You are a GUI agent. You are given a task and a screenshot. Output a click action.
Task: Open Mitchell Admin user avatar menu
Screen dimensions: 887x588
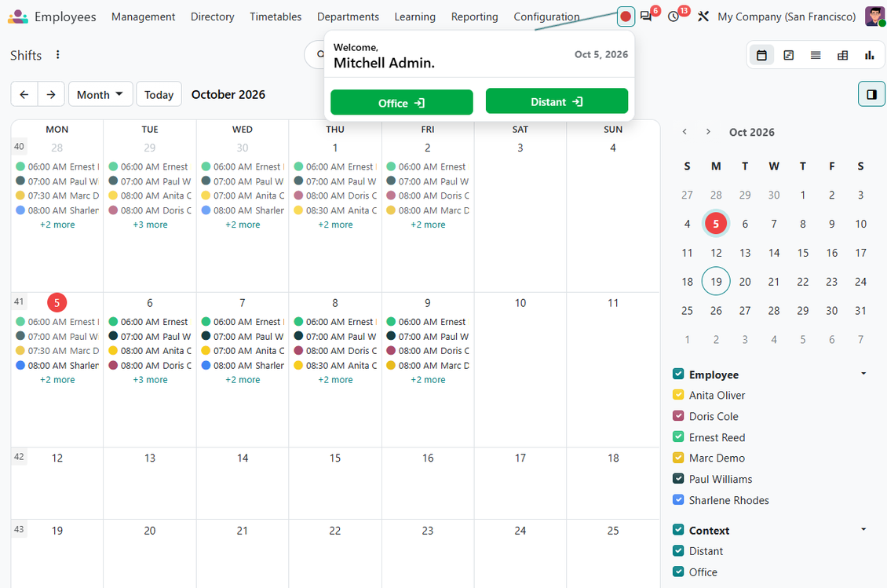tap(875, 16)
